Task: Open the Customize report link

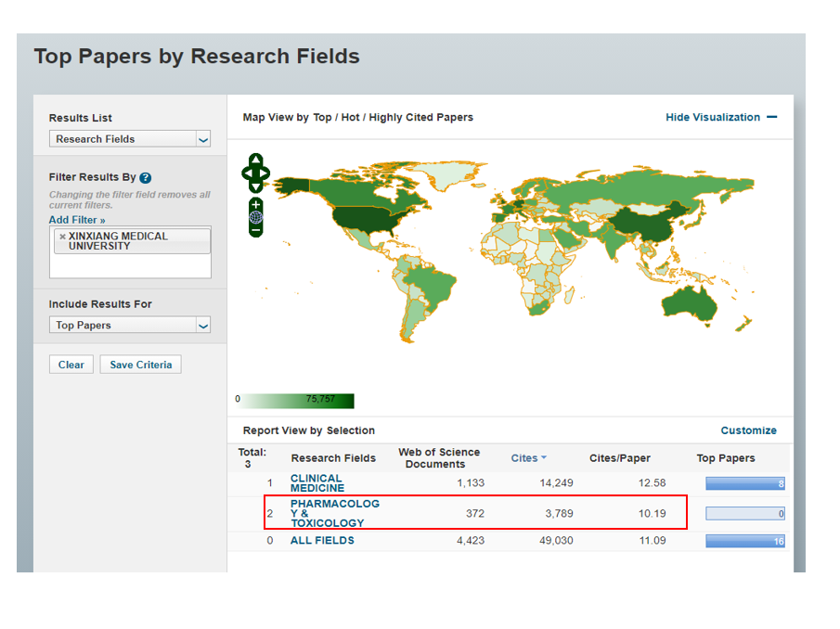Action: click(x=748, y=430)
